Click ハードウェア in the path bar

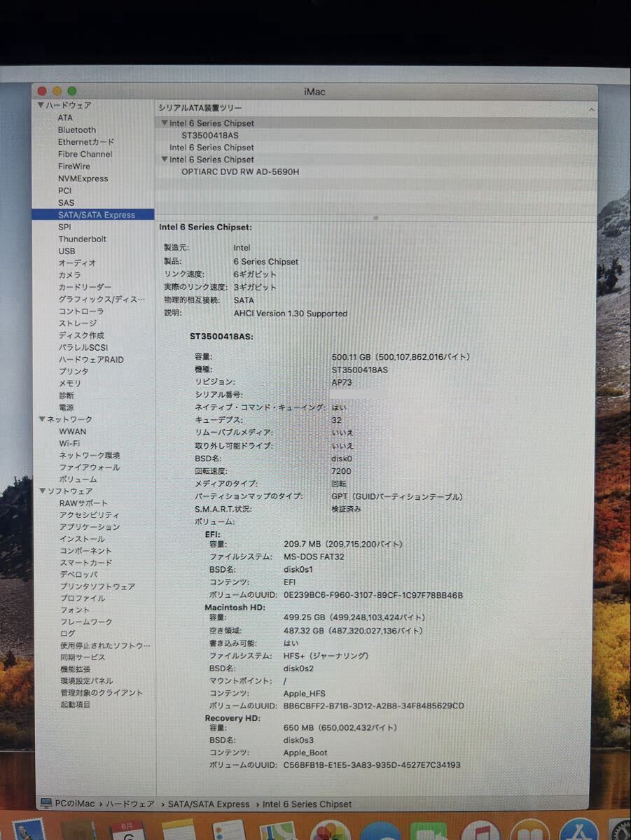(x=130, y=804)
